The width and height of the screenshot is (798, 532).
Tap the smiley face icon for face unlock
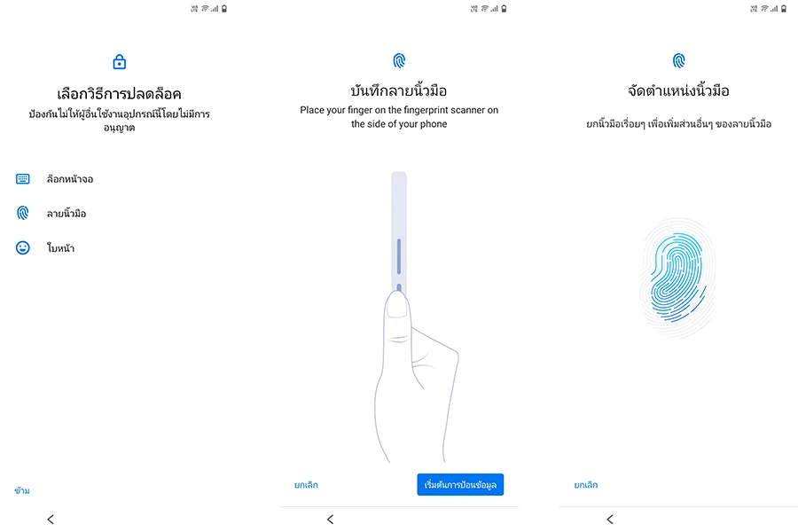[x=22, y=247]
